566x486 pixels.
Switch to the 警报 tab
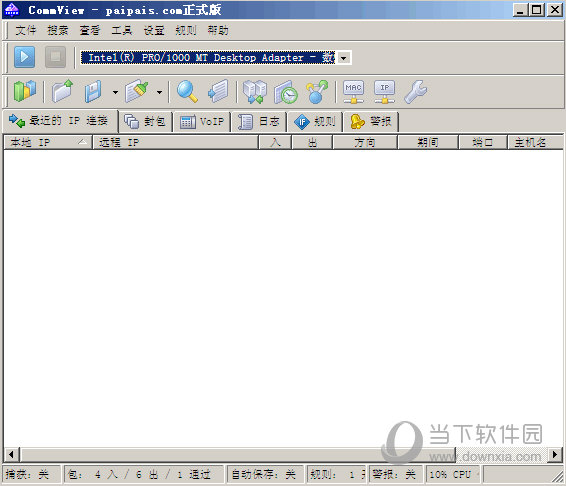(x=371, y=122)
